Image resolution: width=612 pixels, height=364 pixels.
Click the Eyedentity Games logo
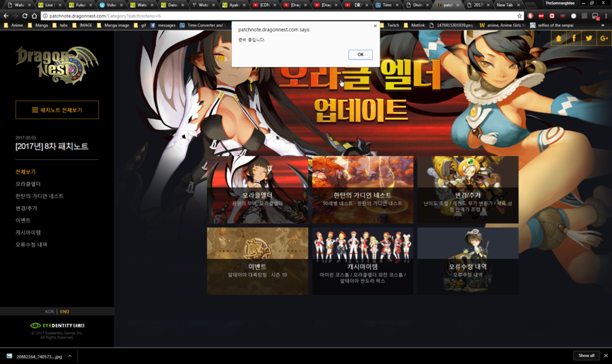[x=58, y=325]
